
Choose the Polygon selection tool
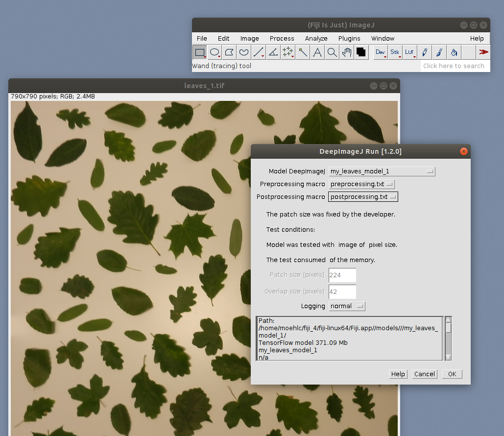click(229, 52)
